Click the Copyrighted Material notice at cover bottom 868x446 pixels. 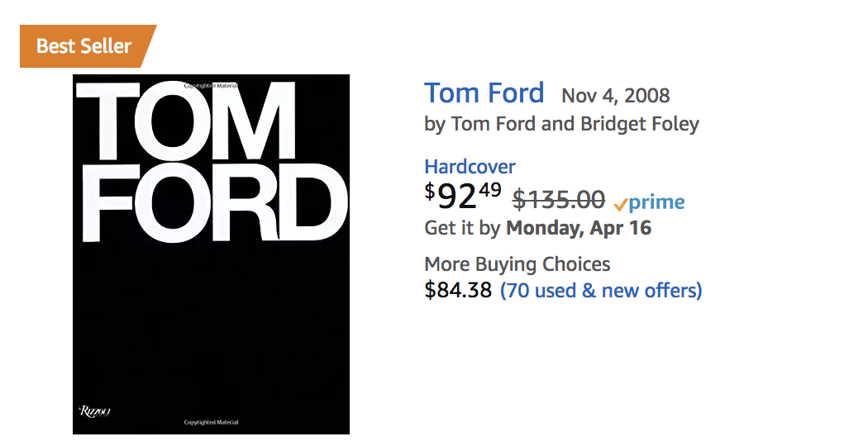211,422
